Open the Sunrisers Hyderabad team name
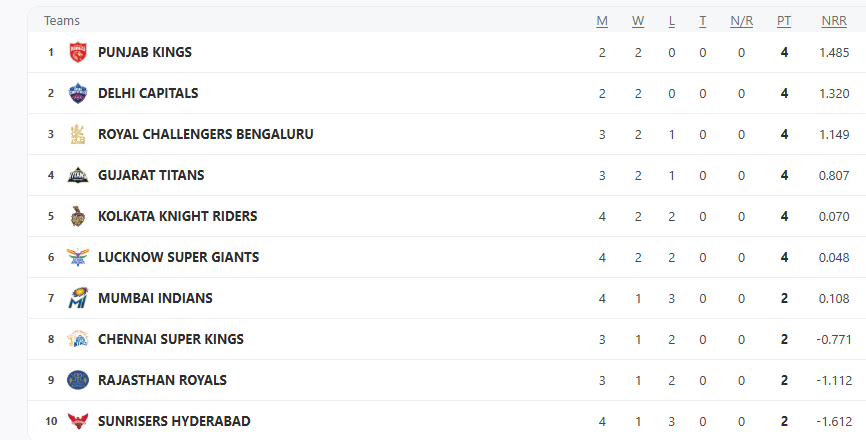Screen dimensions: 866x440 [174, 421]
